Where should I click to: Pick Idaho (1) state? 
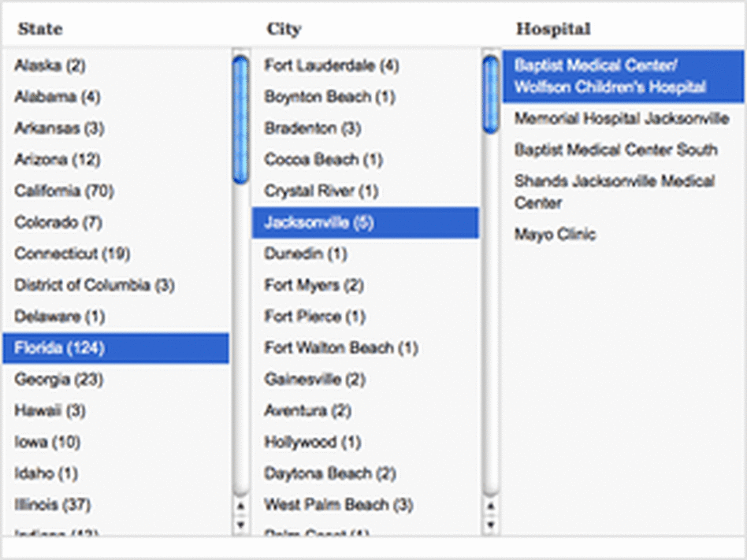pyautogui.click(x=116, y=474)
